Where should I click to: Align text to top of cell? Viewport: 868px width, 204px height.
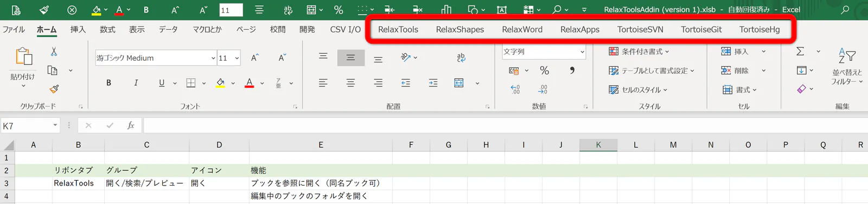tap(323, 57)
